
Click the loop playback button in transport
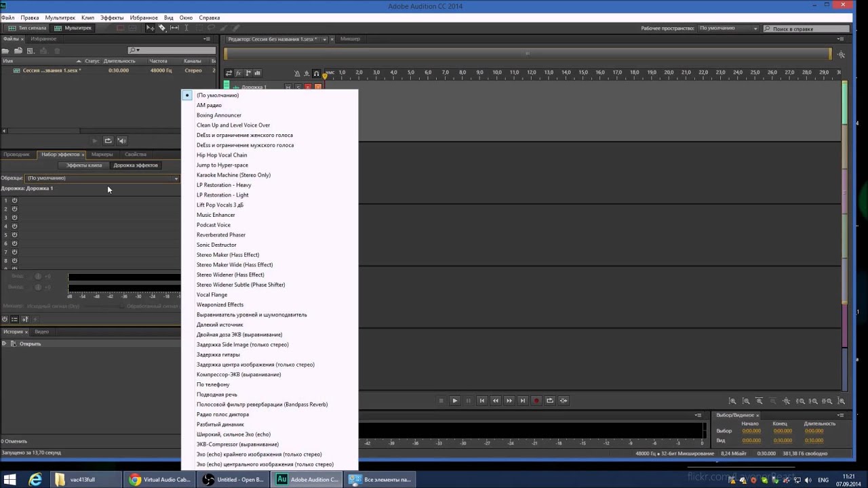[x=550, y=401]
